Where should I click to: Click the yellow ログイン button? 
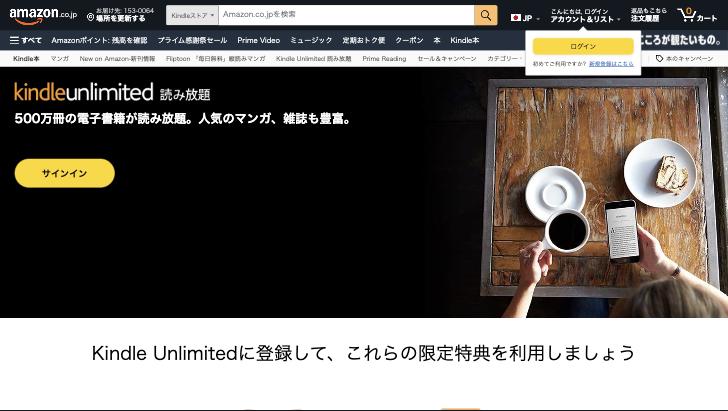[x=583, y=46]
